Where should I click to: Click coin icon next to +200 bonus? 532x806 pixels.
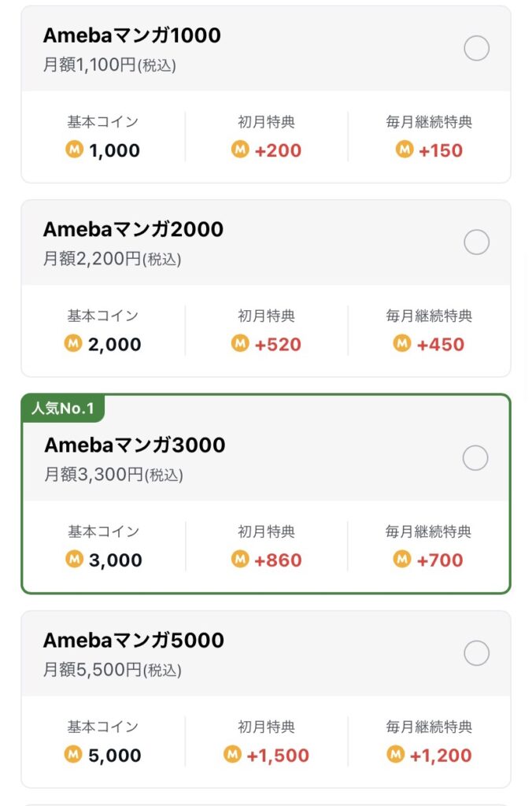240,150
